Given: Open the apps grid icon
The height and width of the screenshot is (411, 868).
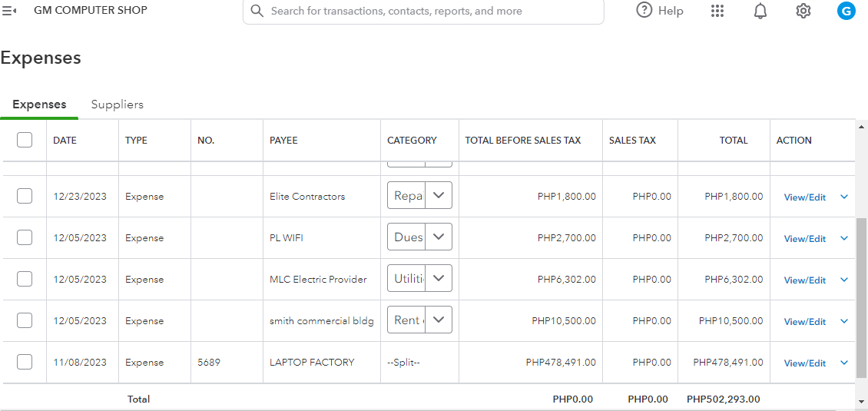Looking at the screenshot, I should 717,11.
